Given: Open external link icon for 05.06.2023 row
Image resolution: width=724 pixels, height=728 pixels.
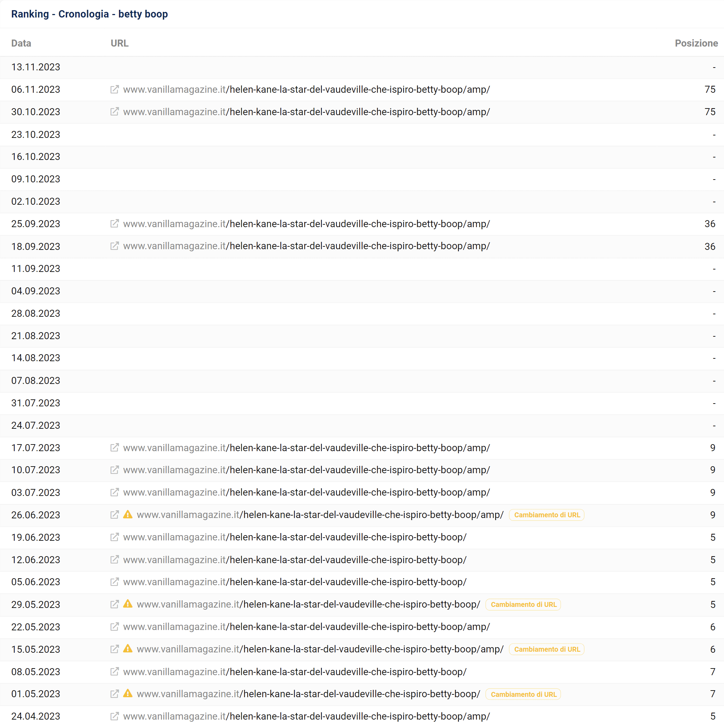Looking at the screenshot, I should tap(114, 582).
